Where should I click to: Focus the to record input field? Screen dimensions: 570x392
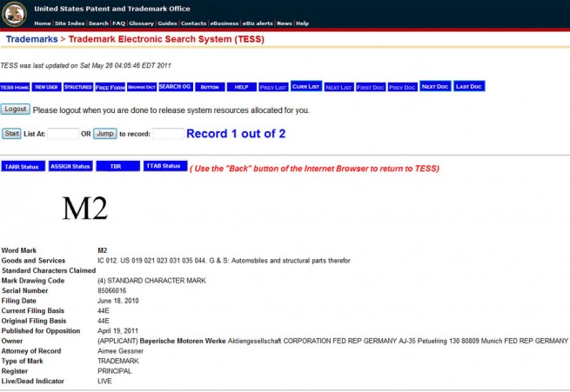pos(168,134)
